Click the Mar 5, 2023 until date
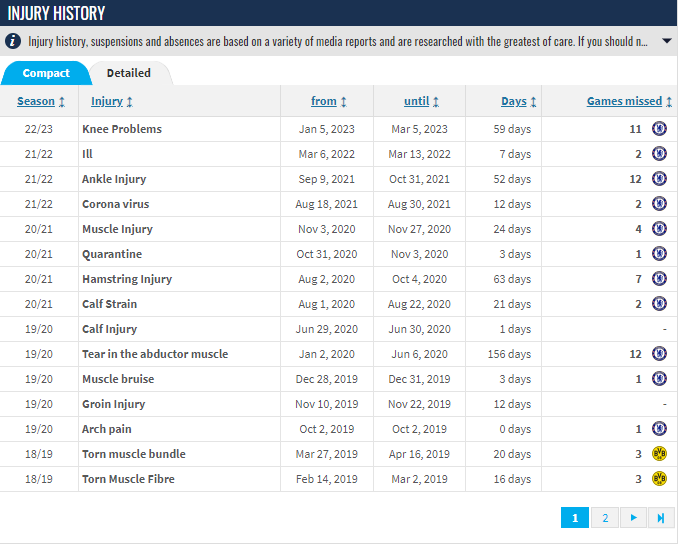 tap(419, 129)
